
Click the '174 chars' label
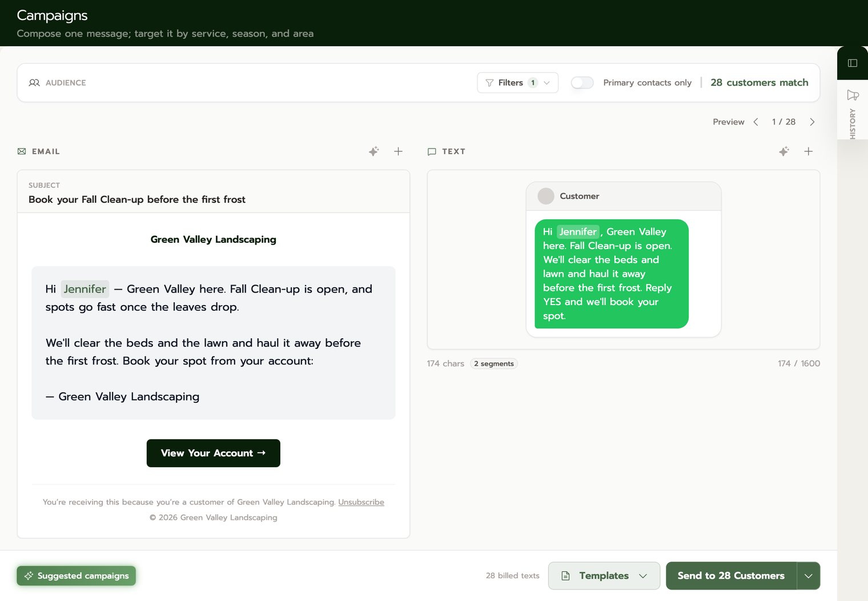click(x=445, y=363)
